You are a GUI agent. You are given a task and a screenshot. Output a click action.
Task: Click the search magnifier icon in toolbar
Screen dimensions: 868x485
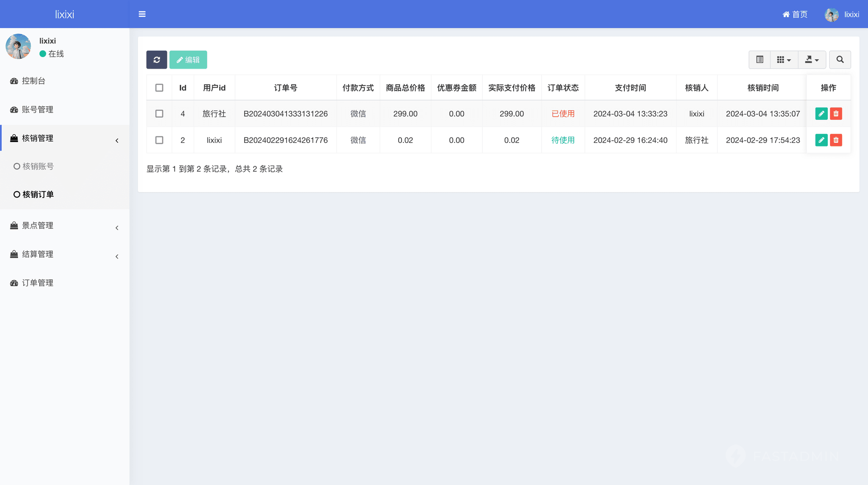[840, 60]
